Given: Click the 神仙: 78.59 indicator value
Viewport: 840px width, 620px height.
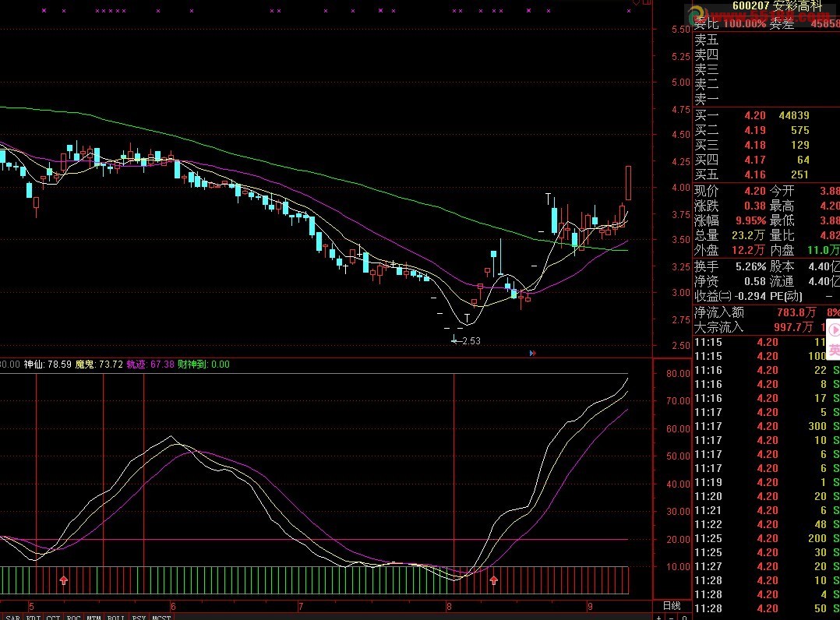Looking at the screenshot, I should [x=48, y=364].
